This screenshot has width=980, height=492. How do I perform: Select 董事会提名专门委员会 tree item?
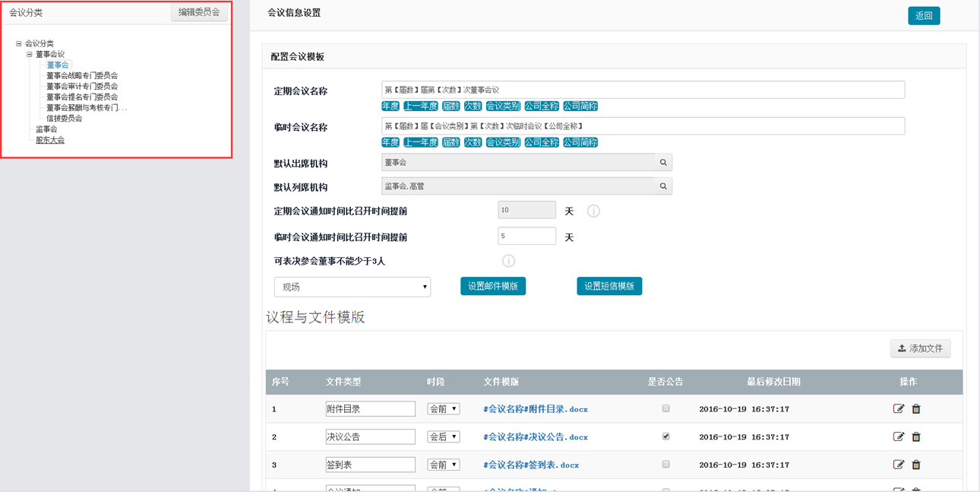82,97
